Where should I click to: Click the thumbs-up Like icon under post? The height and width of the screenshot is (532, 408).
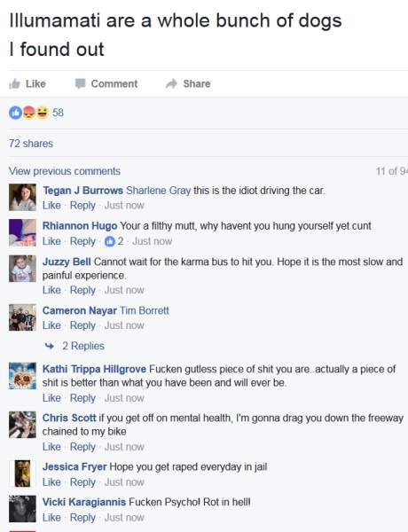[14, 83]
